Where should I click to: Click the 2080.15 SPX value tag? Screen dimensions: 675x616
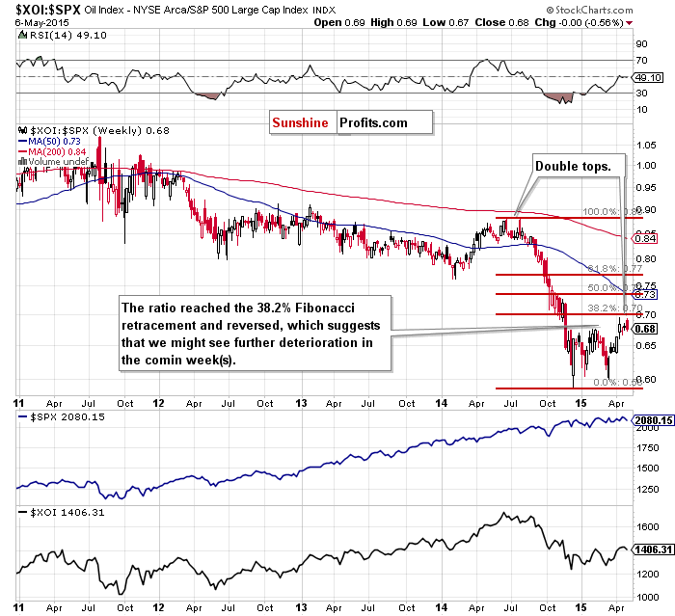653,420
